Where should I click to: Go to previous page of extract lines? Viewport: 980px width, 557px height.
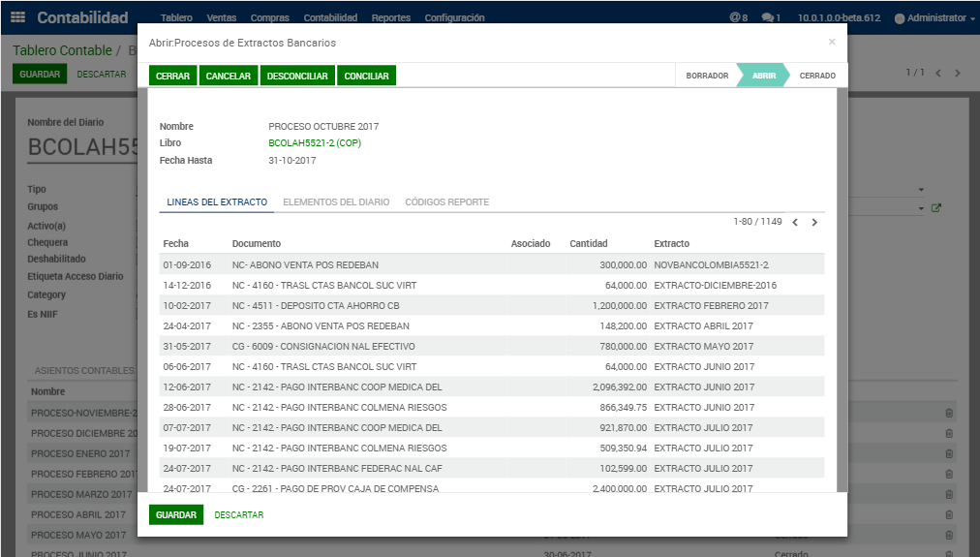point(795,223)
